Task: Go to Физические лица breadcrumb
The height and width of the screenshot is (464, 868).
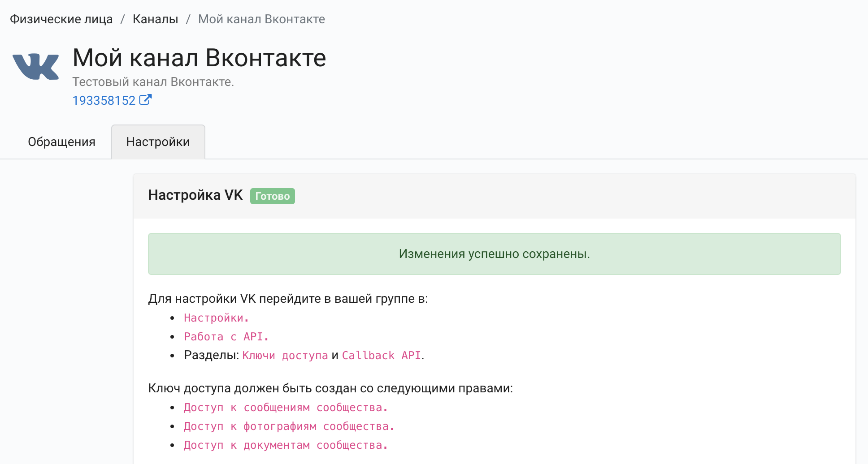Action: tap(61, 19)
